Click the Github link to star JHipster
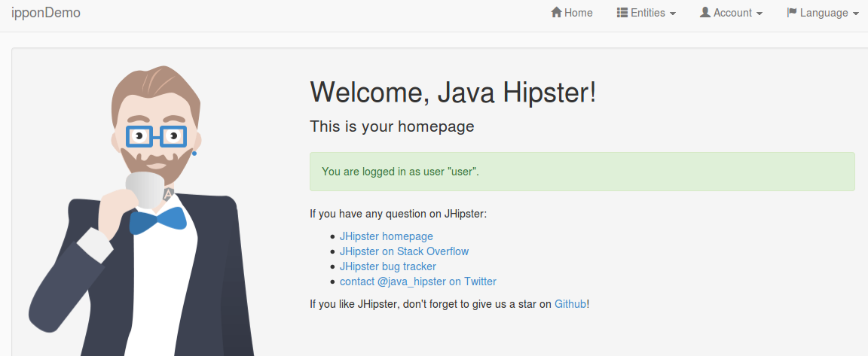 tap(570, 304)
